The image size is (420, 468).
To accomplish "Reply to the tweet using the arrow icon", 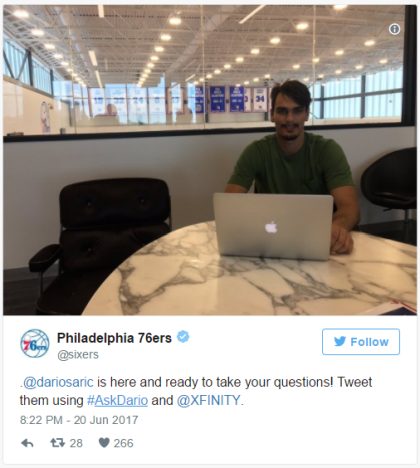I will pyautogui.click(x=27, y=443).
